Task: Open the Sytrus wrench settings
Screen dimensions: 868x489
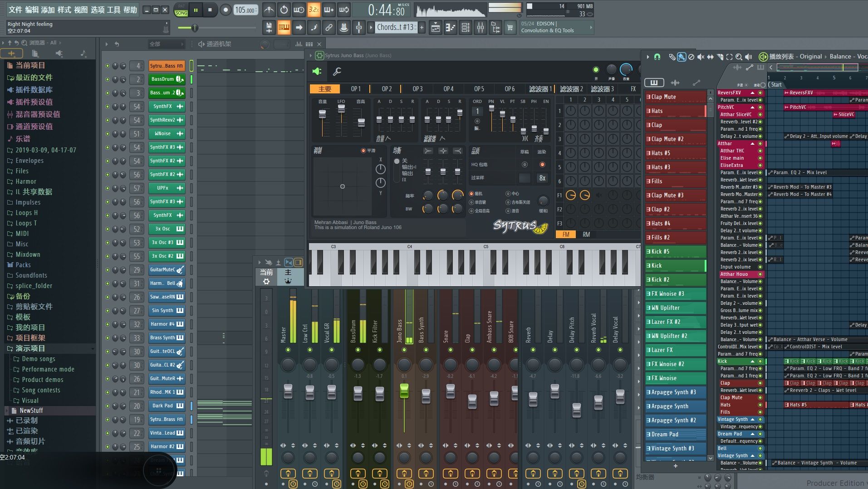Action: click(x=337, y=71)
